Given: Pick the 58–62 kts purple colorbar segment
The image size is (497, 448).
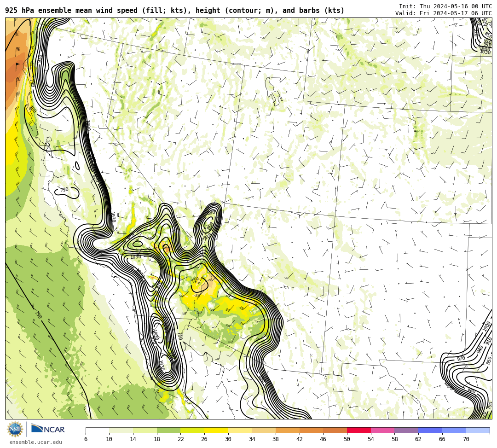Looking at the screenshot, I should 406,430.
